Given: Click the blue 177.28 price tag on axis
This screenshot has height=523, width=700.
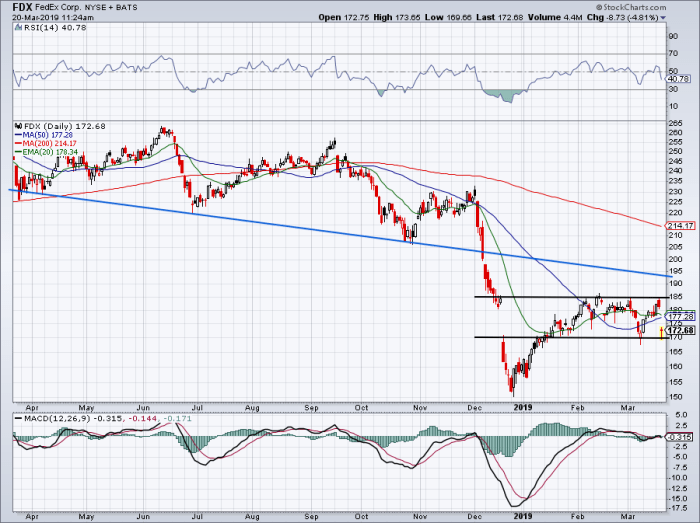Looking at the screenshot, I should (x=681, y=316).
